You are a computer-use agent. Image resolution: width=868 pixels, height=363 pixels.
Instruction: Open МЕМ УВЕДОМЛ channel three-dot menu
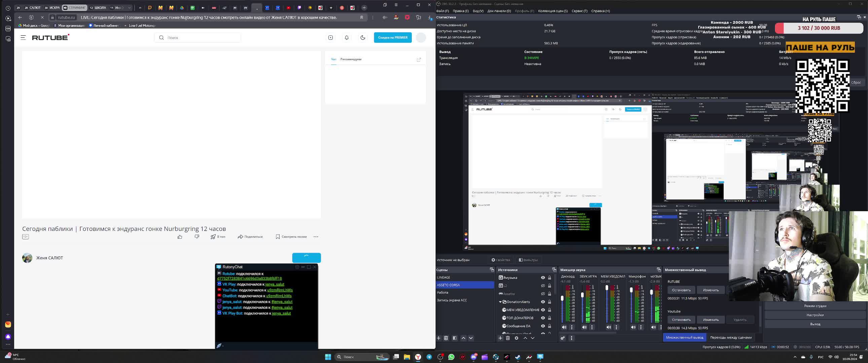[617, 327]
